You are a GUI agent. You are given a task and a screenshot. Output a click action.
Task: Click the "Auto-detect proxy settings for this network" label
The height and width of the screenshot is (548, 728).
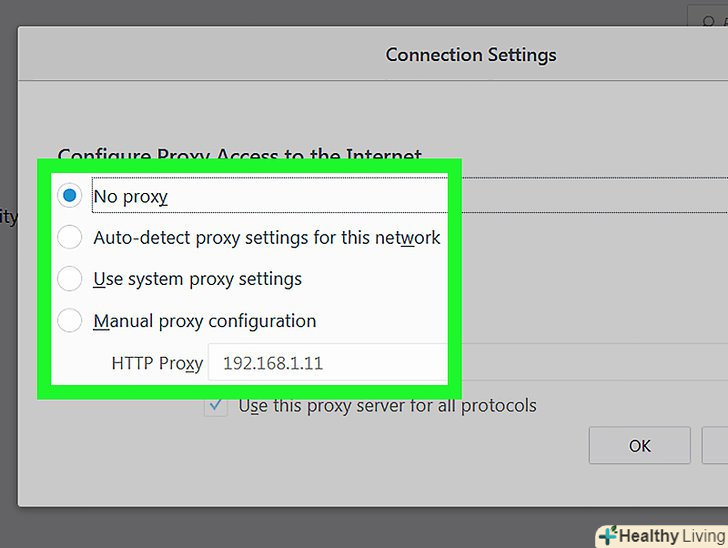tap(266, 238)
